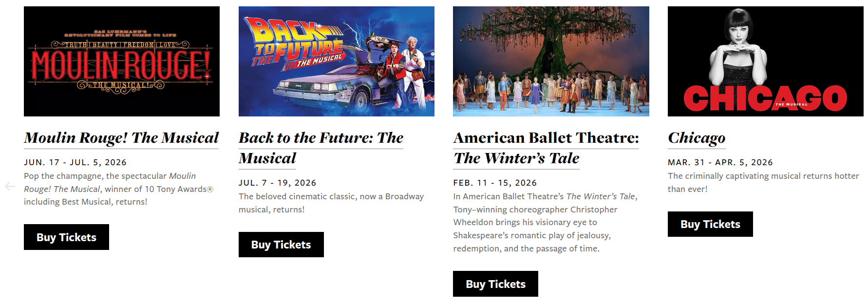Click the Mar. 31 - Apr. 5, 2026 dates
The image size is (868, 305).
pyautogui.click(x=720, y=162)
